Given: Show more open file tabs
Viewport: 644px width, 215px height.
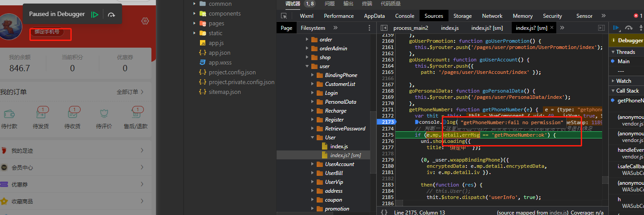Looking at the screenshot, I should [562, 28].
